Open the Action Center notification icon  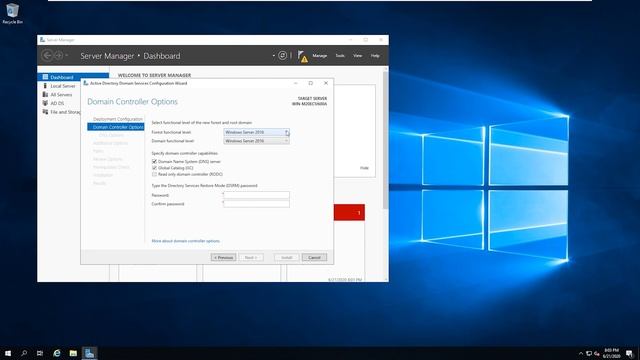(x=629, y=353)
